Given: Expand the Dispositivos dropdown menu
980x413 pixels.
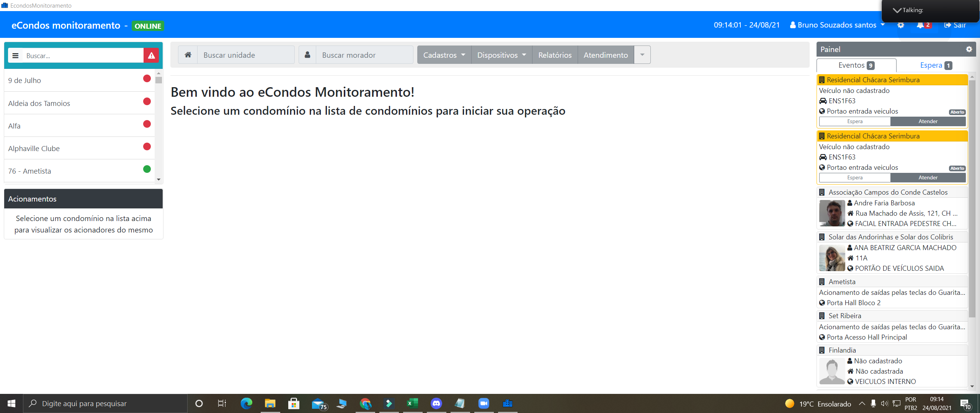Looking at the screenshot, I should point(501,55).
